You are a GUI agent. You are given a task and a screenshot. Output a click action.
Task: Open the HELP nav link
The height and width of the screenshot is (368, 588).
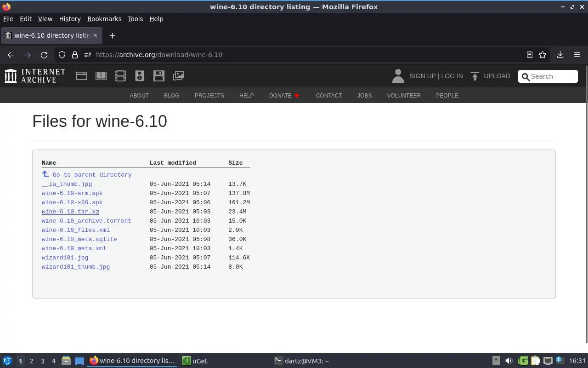(247, 96)
